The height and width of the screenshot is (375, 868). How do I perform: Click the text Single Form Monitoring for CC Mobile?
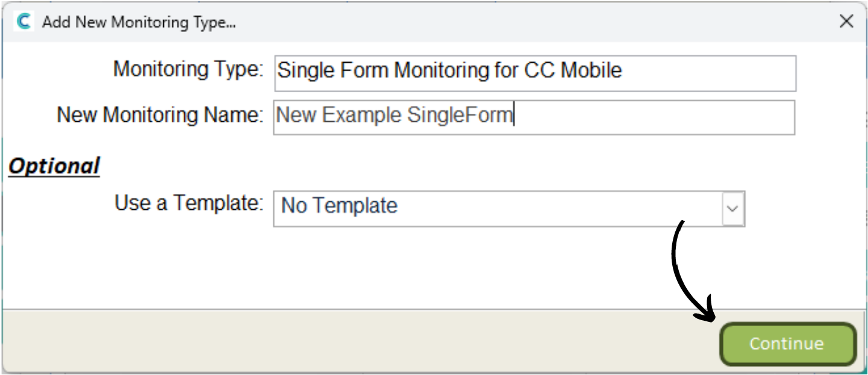(449, 71)
